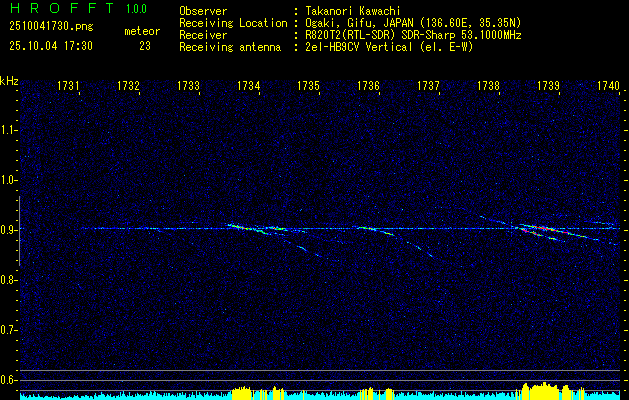Click receiver text R820T2(RTL-SDR) SDR-Sharp 53.1000MHz
The height and width of the screenshot is (400, 629).
pyautogui.click(x=413, y=35)
